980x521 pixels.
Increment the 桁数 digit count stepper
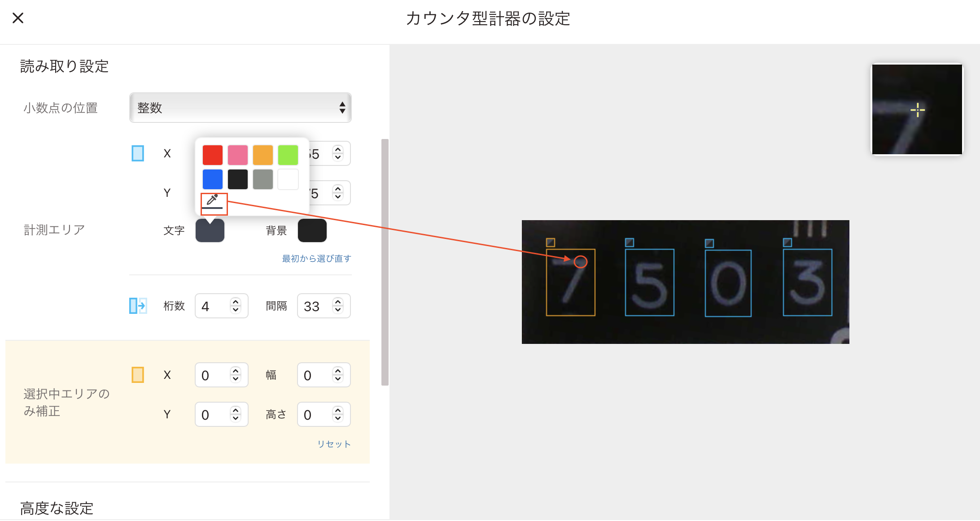click(236, 302)
